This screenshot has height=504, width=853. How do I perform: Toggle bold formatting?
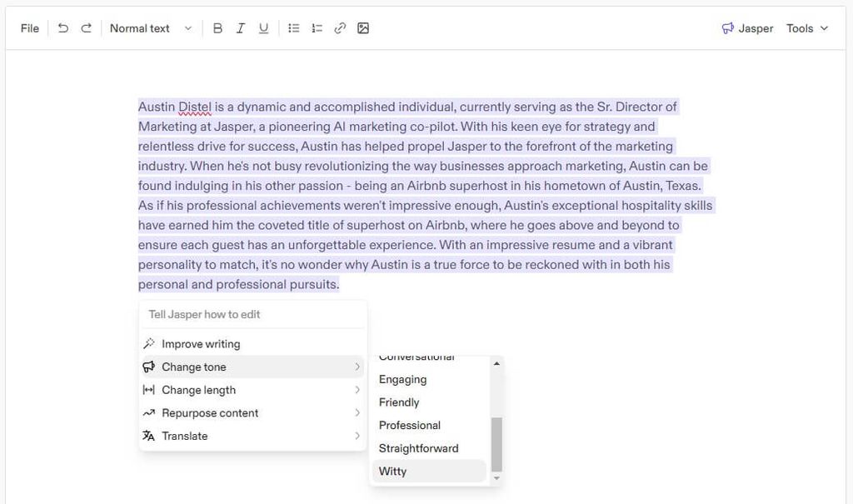point(217,28)
